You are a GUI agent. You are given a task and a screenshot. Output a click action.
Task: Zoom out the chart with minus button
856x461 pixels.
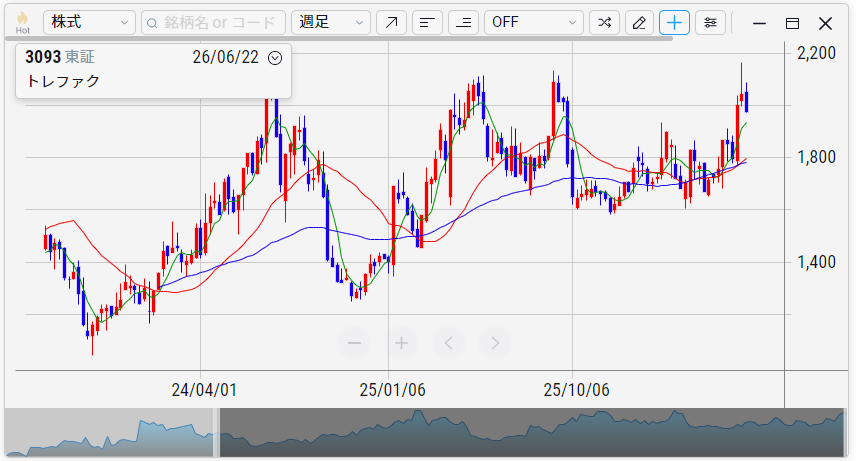[x=355, y=343]
